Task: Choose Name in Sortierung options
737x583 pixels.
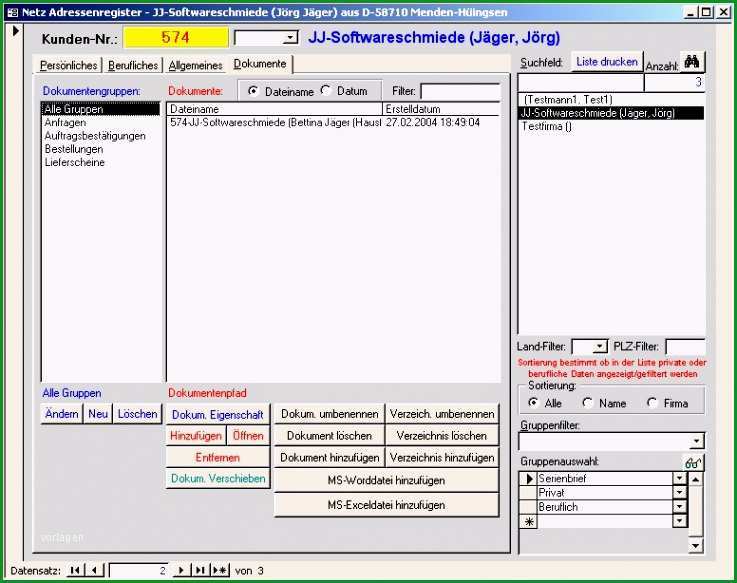Action: pos(588,402)
